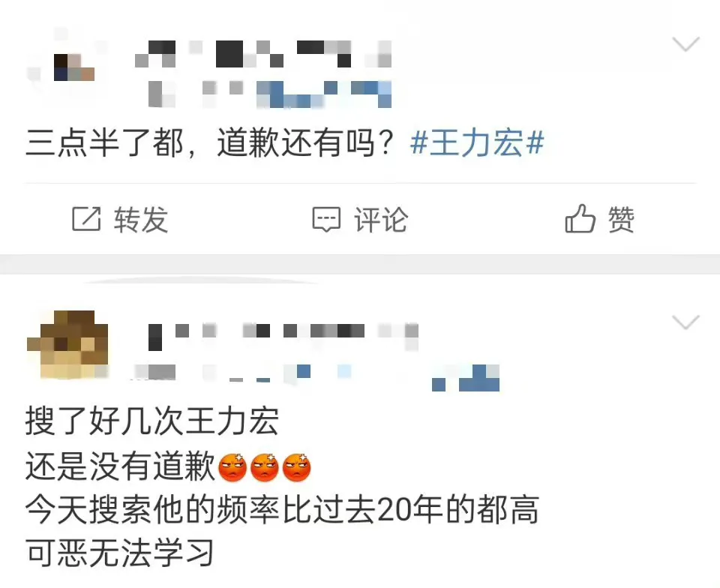Open the post text 三点半了都，道歉还有吗

coord(210,143)
